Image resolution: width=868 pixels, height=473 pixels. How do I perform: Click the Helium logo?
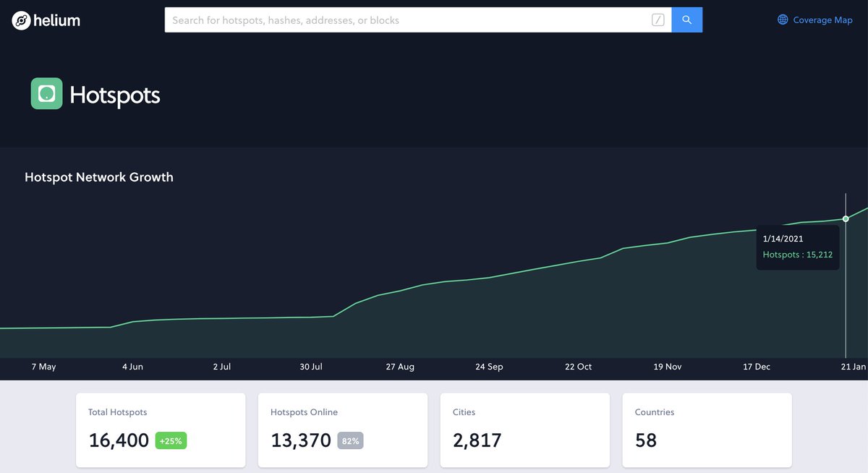(x=46, y=20)
